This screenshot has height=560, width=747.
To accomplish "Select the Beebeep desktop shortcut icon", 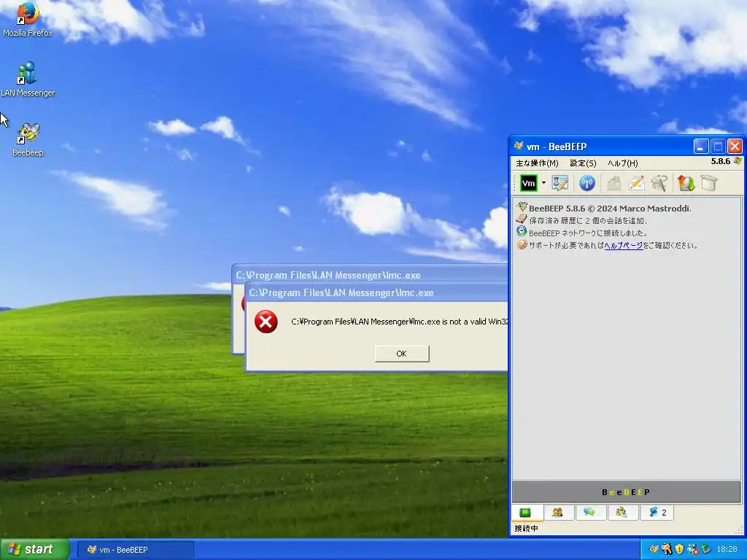I will (28, 139).
